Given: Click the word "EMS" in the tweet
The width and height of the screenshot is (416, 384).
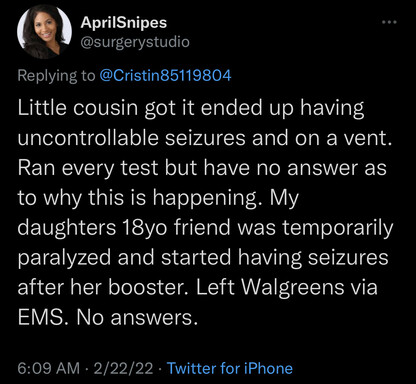Looking at the screenshot, I should point(41,317).
